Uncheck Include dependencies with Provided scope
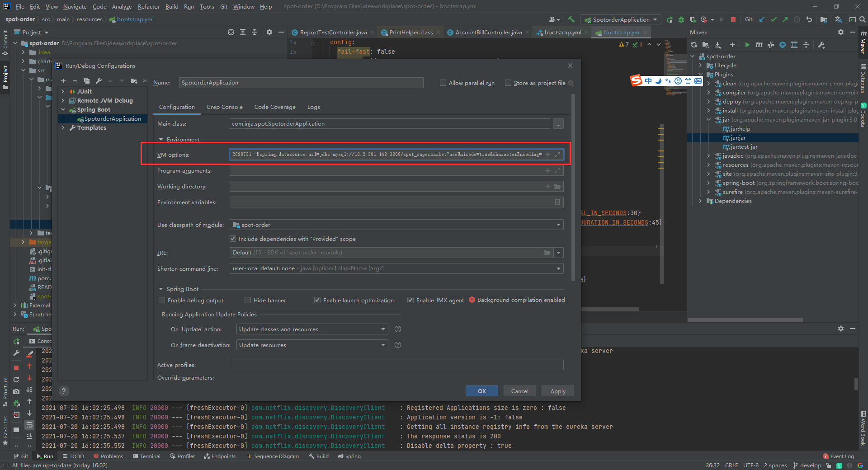The image size is (868, 470). pyautogui.click(x=233, y=239)
